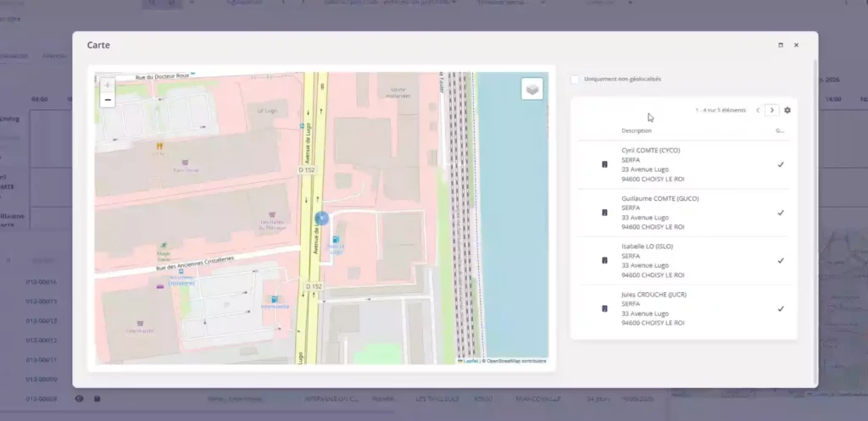This screenshot has width=868, height=421.
Task: Open list settings gear icon
Action: pyautogui.click(x=787, y=110)
